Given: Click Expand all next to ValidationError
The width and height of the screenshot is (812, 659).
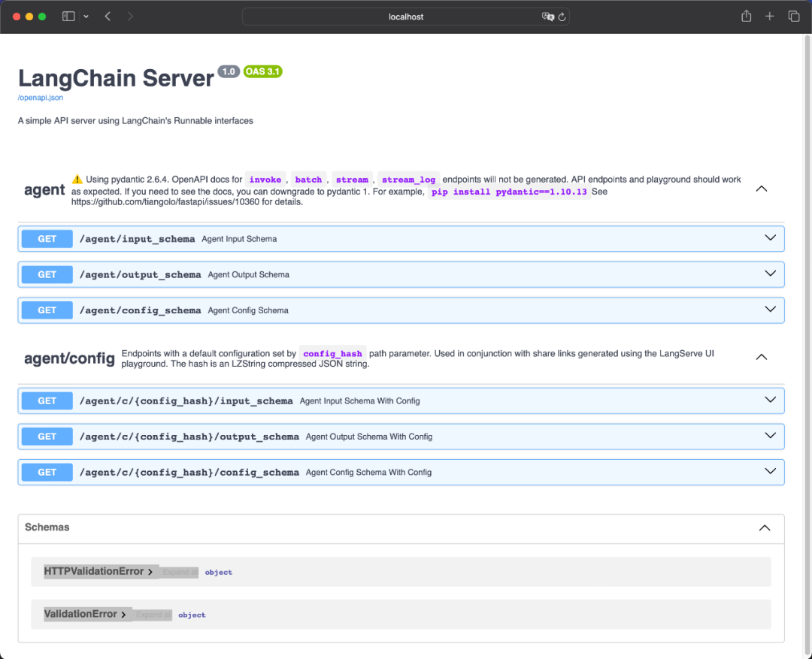Looking at the screenshot, I should (x=153, y=615).
